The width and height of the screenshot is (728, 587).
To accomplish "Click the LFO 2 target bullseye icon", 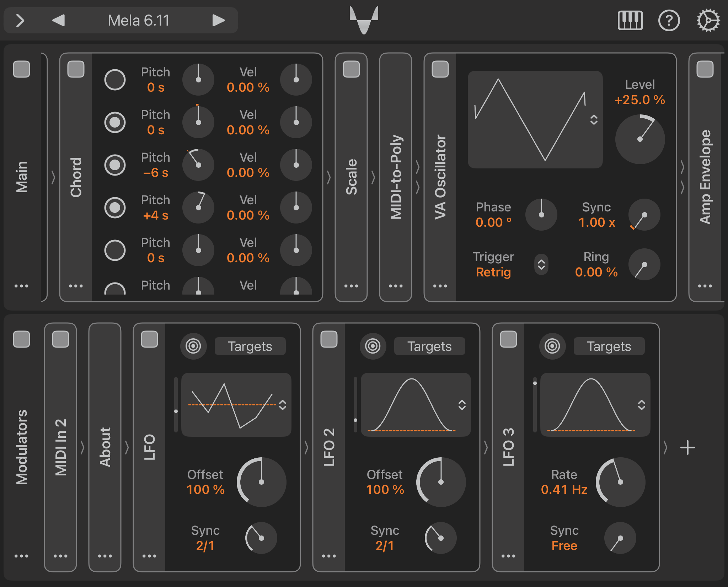I will [373, 346].
